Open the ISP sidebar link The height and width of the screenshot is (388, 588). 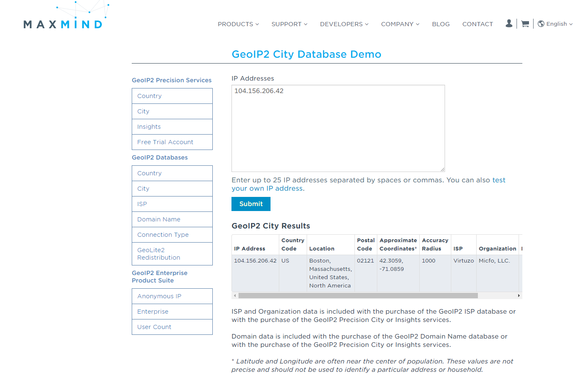point(172,204)
